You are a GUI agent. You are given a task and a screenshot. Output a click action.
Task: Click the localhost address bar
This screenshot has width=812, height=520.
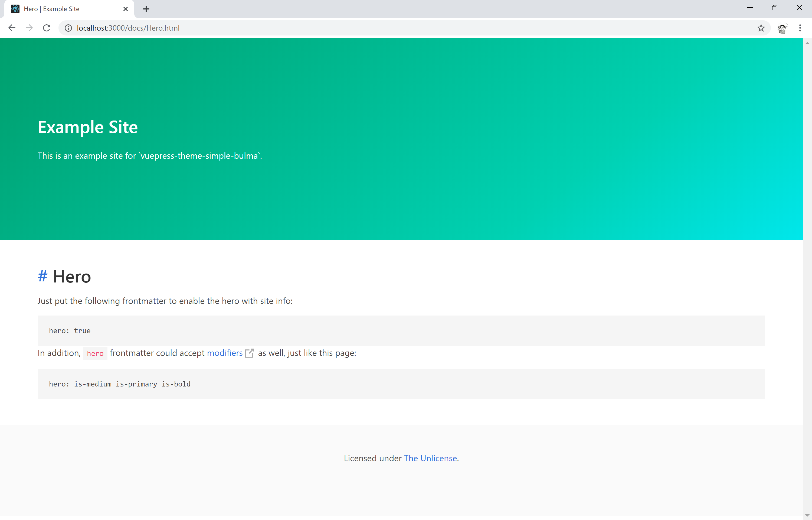pyautogui.click(x=405, y=28)
